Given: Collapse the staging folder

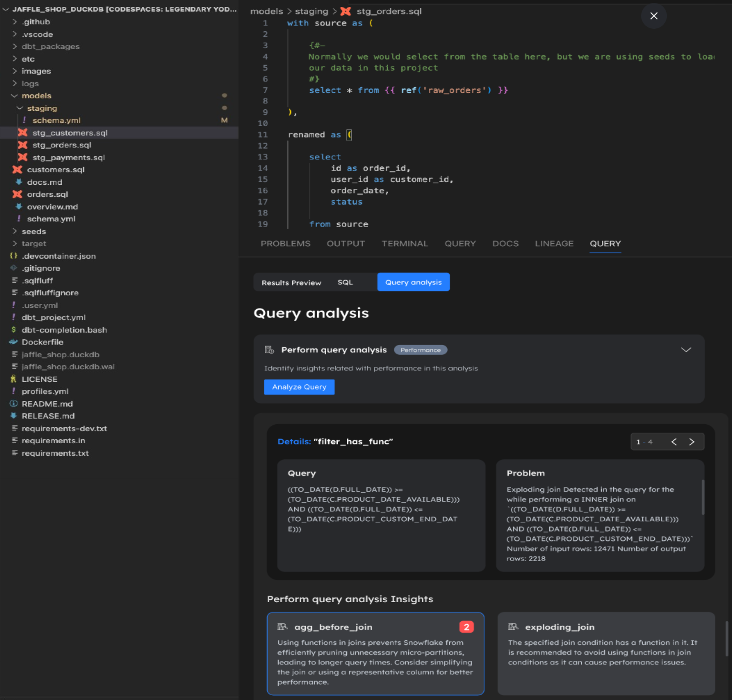Looking at the screenshot, I should pos(20,108).
